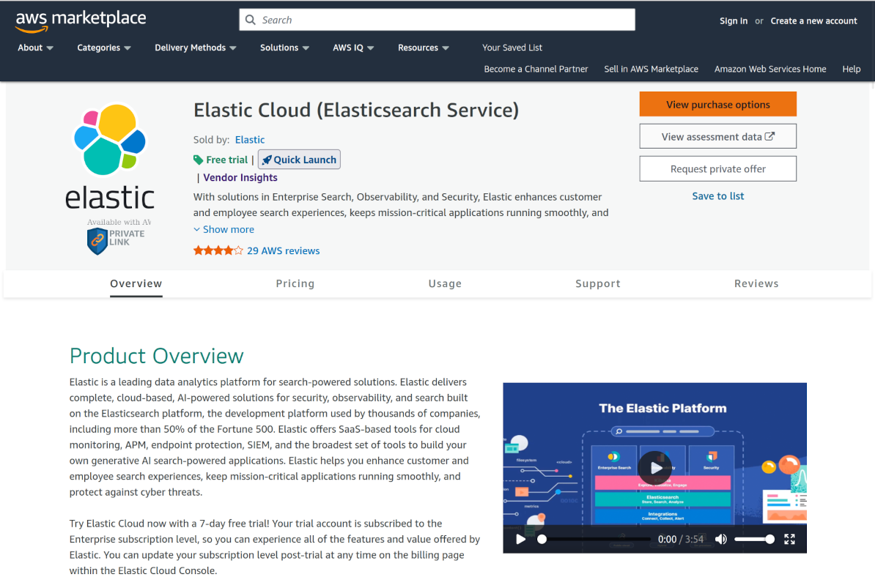875x588 pixels.
Task: Expand the Solutions menu
Action: click(284, 48)
